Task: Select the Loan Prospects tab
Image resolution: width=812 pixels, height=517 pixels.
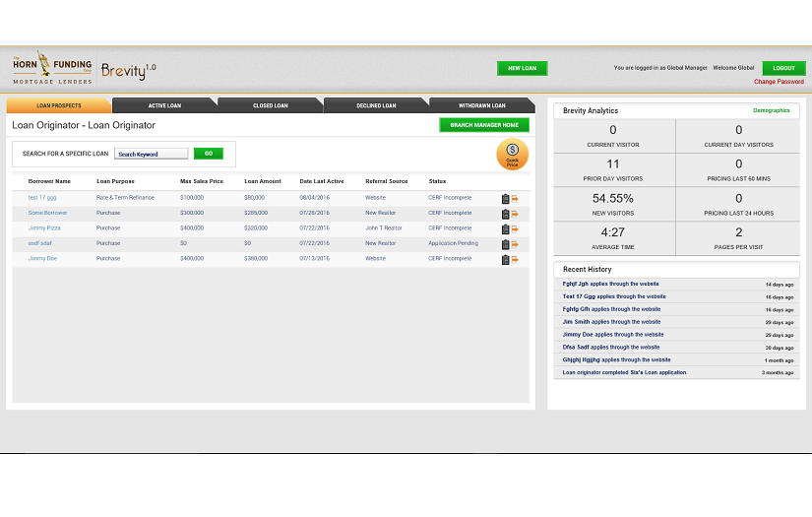Action: pos(58,105)
